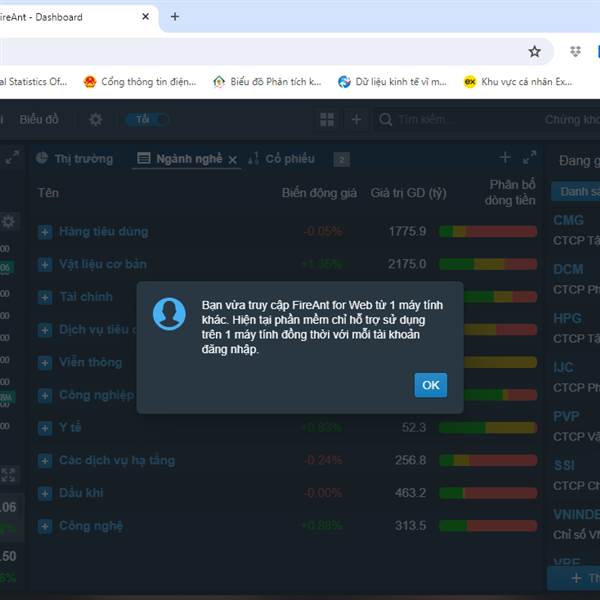The width and height of the screenshot is (600, 600).
Task: Click money flow bar for Dầu khí
Action: [488, 493]
